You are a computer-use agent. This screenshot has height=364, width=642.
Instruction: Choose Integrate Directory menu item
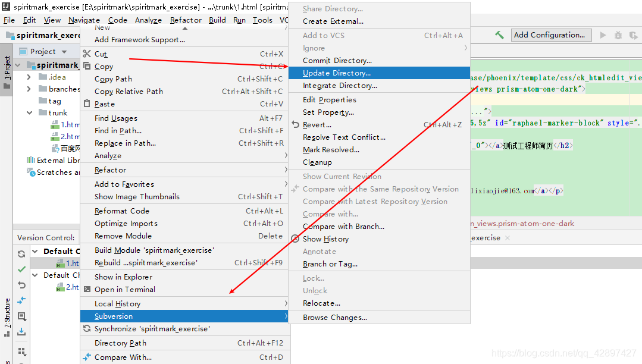pyautogui.click(x=379, y=86)
